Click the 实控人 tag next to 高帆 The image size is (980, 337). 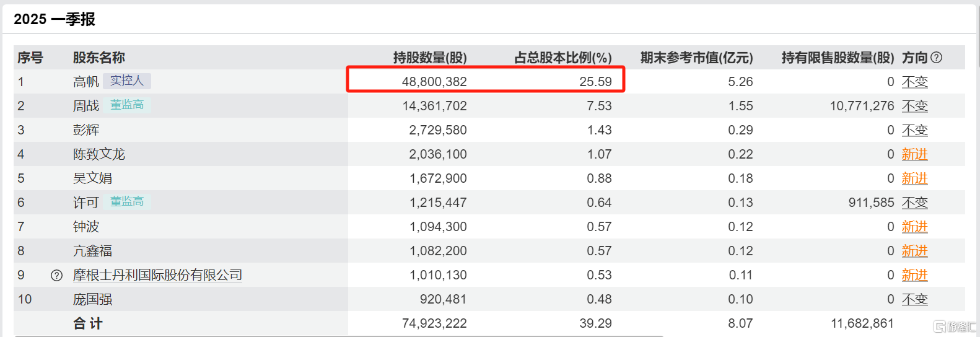pyautogui.click(x=127, y=81)
